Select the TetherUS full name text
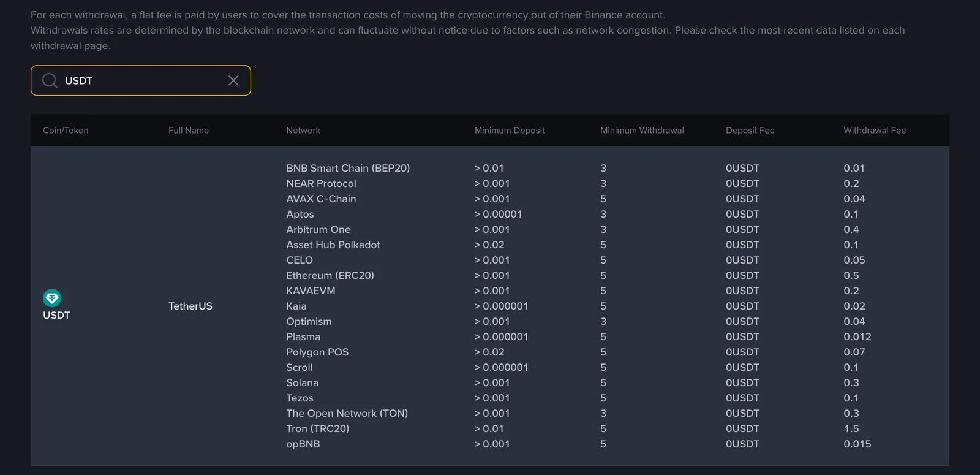The image size is (980, 475). (x=190, y=306)
